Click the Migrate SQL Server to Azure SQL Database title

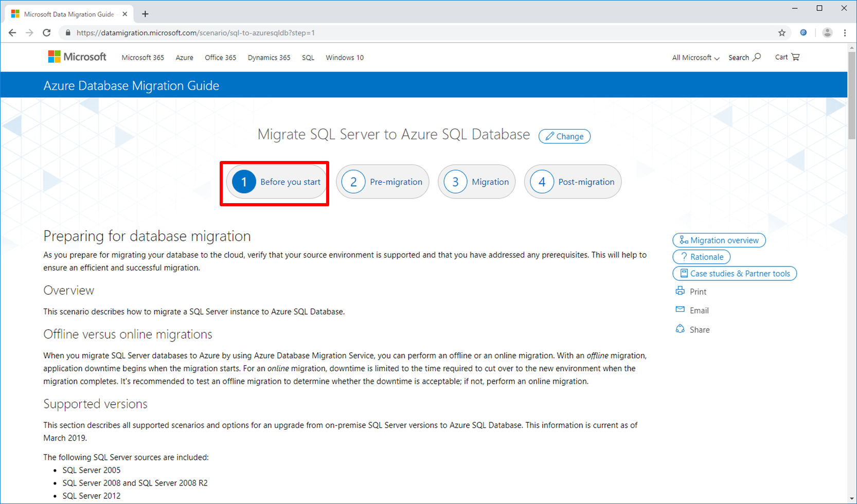click(x=394, y=134)
